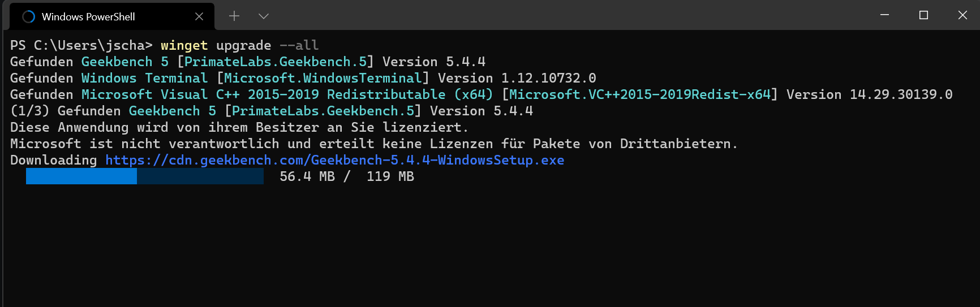Click the yellow winget command word

point(184,45)
